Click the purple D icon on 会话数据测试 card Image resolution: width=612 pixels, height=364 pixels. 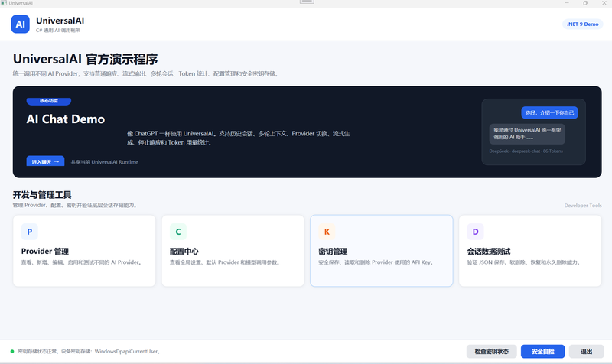click(x=475, y=232)
